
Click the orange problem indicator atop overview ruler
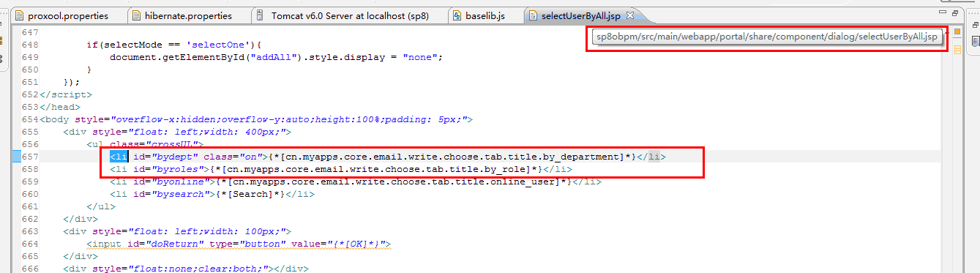click(957, 32)
